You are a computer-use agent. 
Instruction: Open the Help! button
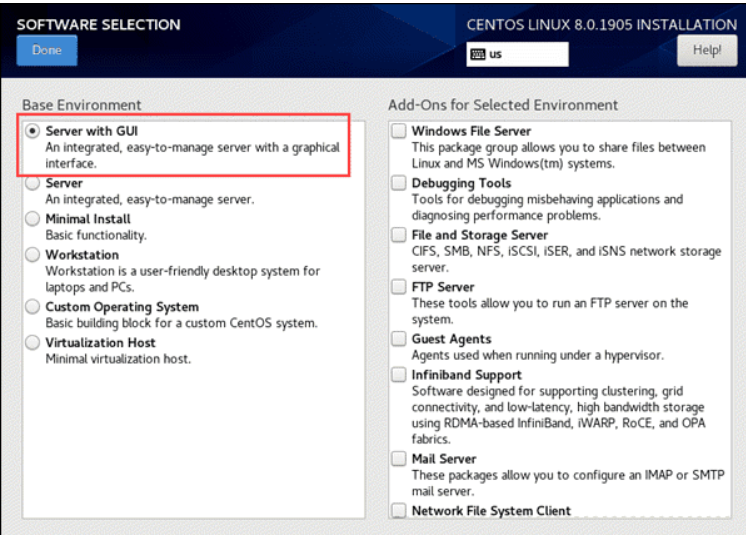[x=707, y=50]
